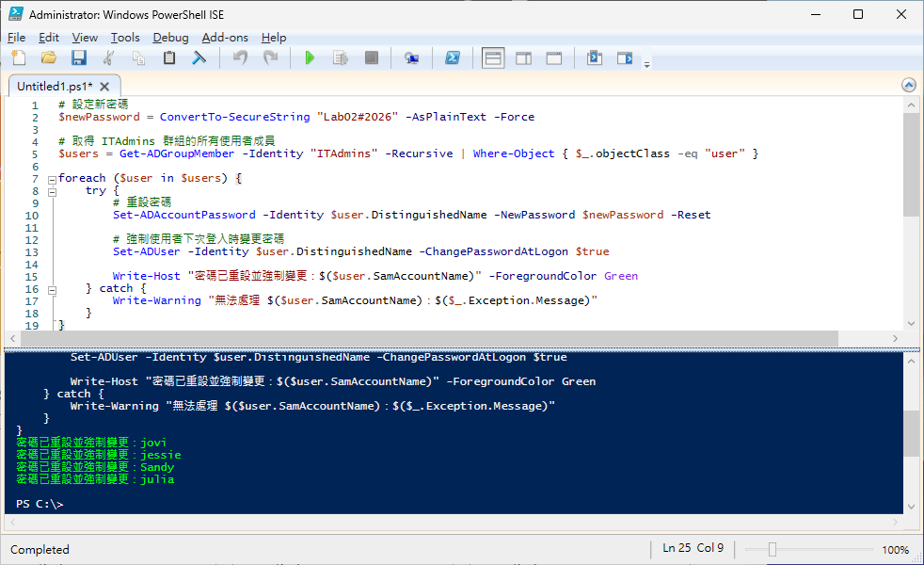The image size is (924, 565).
Task: Launch PowerShell.exe from the toolbar icon
Action: coord(452,58)
